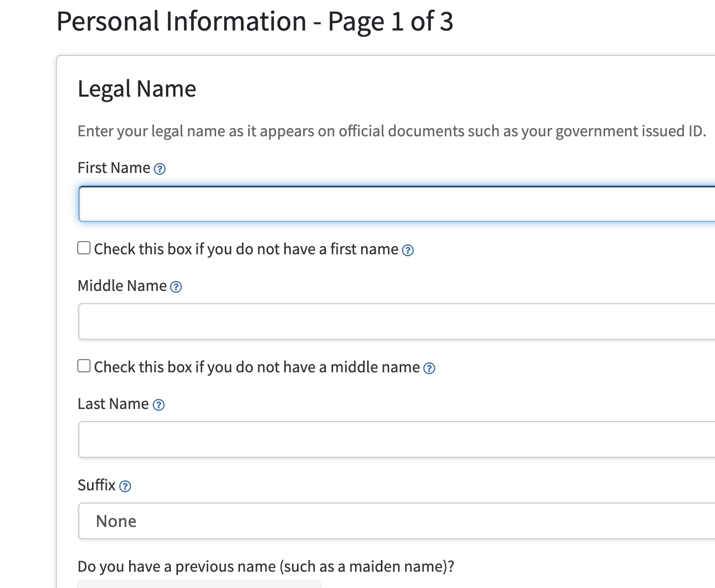The image size is (715, 588).
Task: Open the Suffix help icon
Action: point(125,486)
